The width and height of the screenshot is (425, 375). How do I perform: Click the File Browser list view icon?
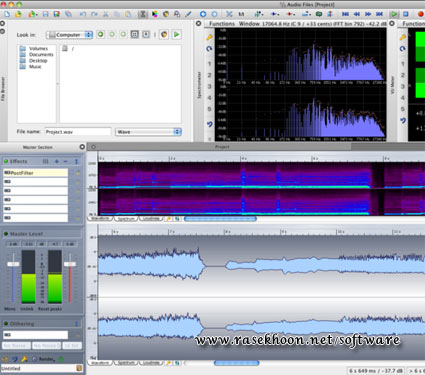pyautogui.click(x=134, y=34)
